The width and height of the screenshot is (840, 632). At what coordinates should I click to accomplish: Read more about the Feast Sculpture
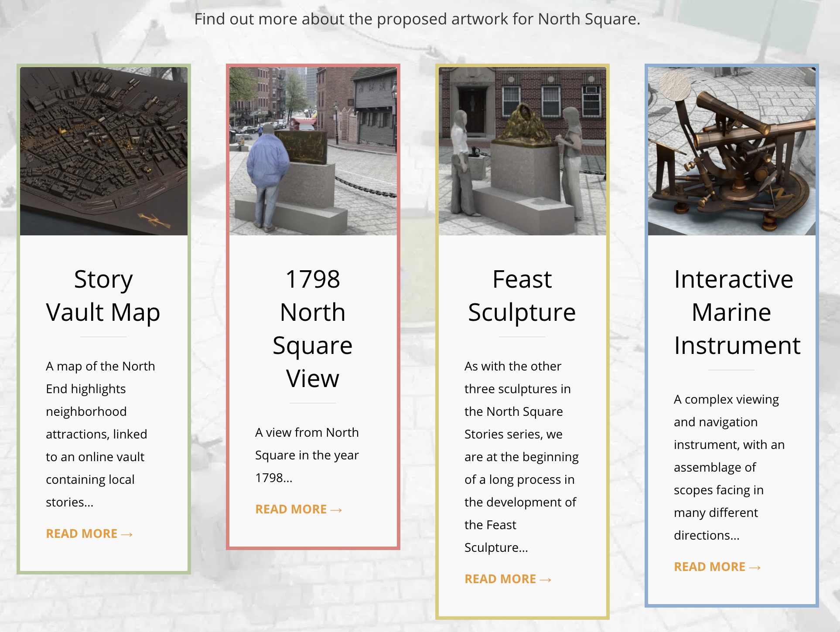(x=508, y=579)
